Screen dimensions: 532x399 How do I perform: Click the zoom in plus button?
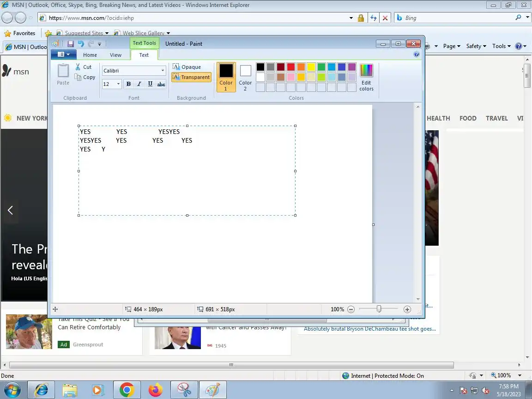407,309
